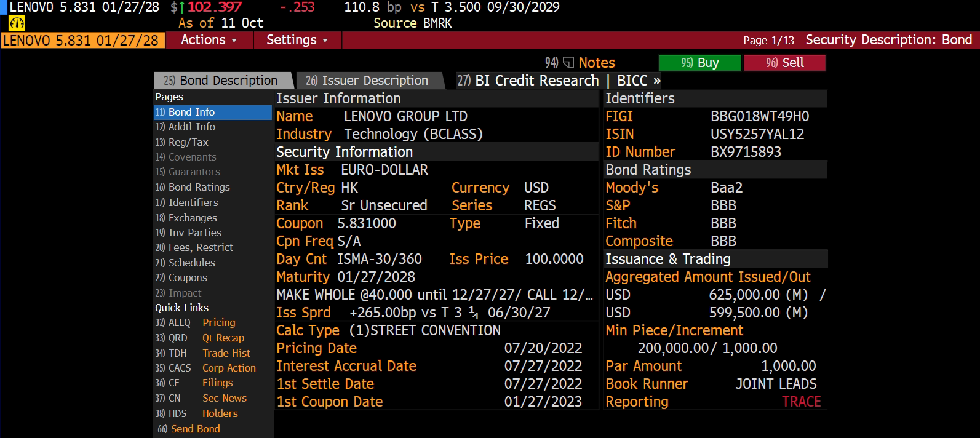Click the Maturity date 01/27/2028
Viewport: 980px width, 438px height.
pyautogui.click(x=376, y=277)
